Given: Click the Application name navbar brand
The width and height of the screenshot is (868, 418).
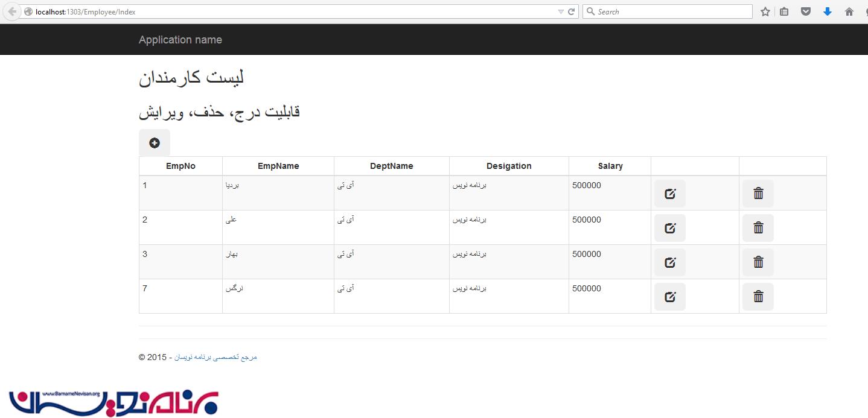Looking at the screenshot, I should (x=180, y=39).
